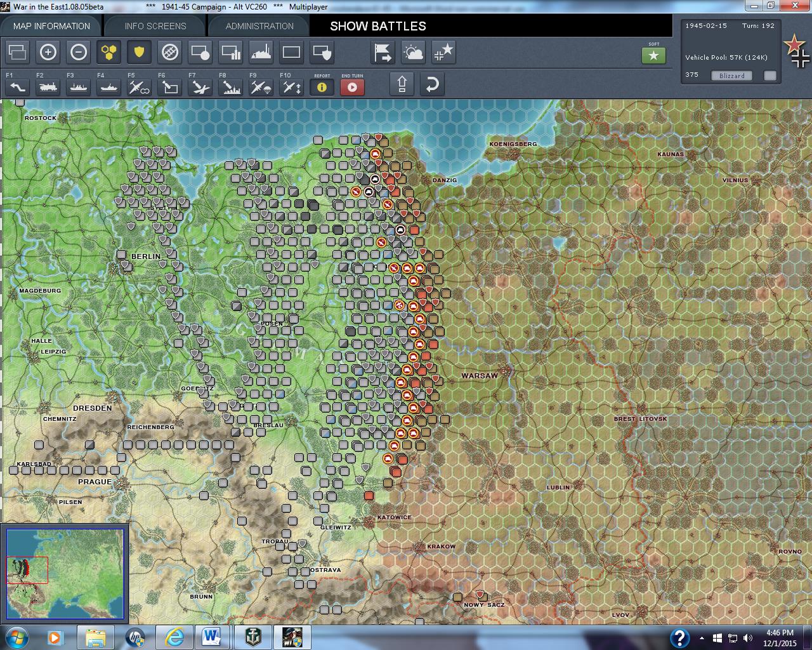Image resolution: width=812 pixels, height=650 pixels.
Task: Click the circular crosshatch grid icon
Action: pos(170,52)
